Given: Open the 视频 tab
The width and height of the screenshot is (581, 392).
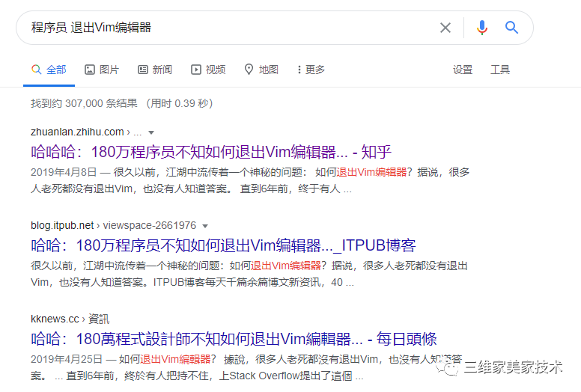Looking at the screenshot, I should coord(208,70).
